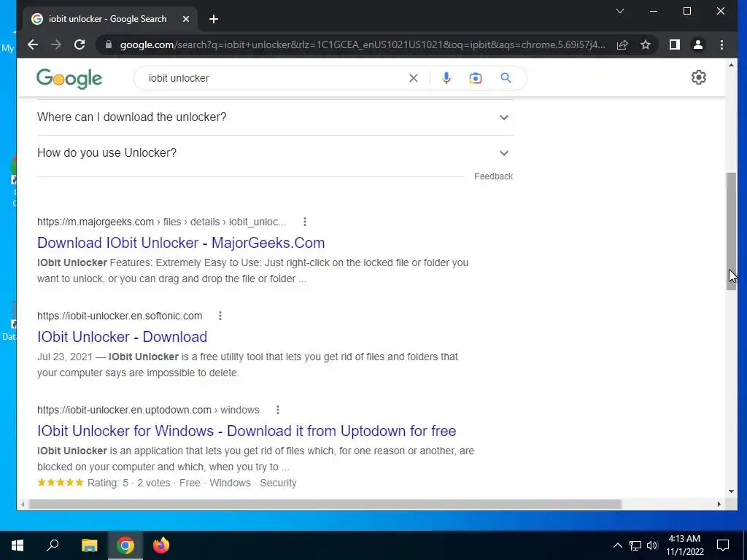Expand 'How do you use Unlocker?'

coord(275,153)
